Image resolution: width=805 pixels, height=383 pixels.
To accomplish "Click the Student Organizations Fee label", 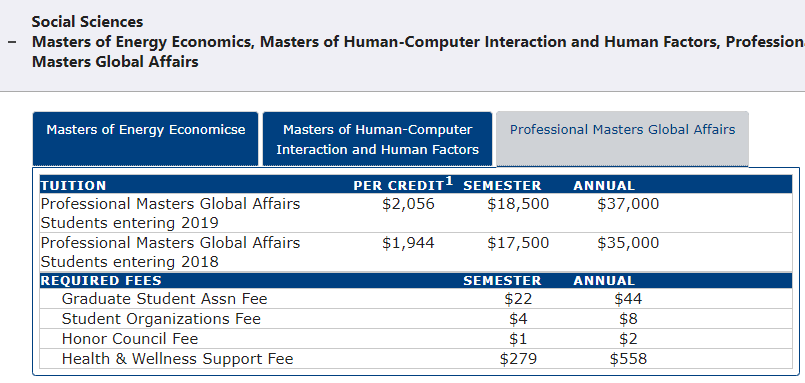I will pos(161,319).
